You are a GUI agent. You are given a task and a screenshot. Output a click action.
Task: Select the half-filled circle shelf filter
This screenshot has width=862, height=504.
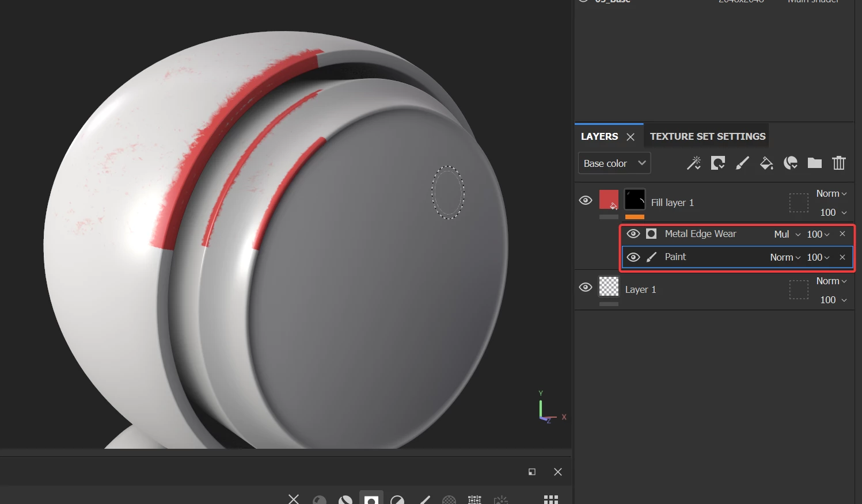click(x=397, y=499)
